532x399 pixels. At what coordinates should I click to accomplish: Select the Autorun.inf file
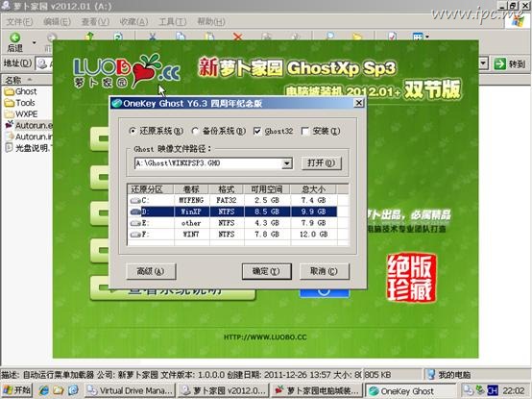point(29,137)
